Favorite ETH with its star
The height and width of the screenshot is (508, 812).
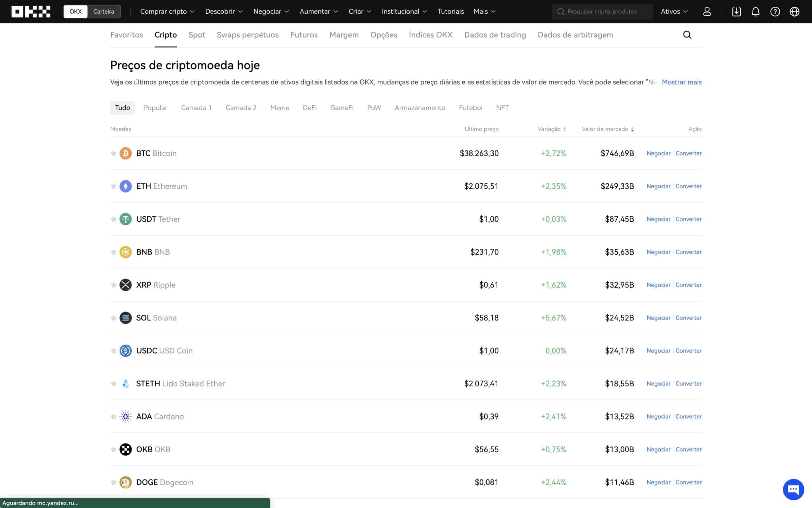click(x=114, y=186)
